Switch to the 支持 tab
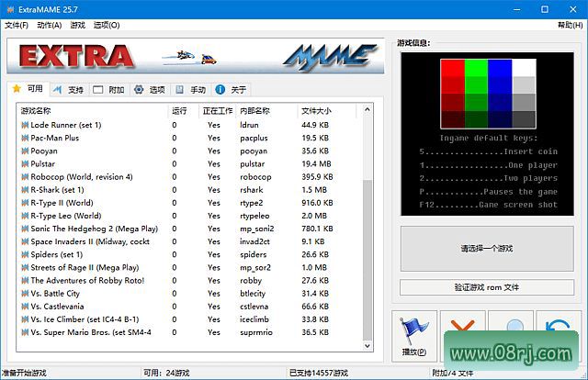 (68, 90)
